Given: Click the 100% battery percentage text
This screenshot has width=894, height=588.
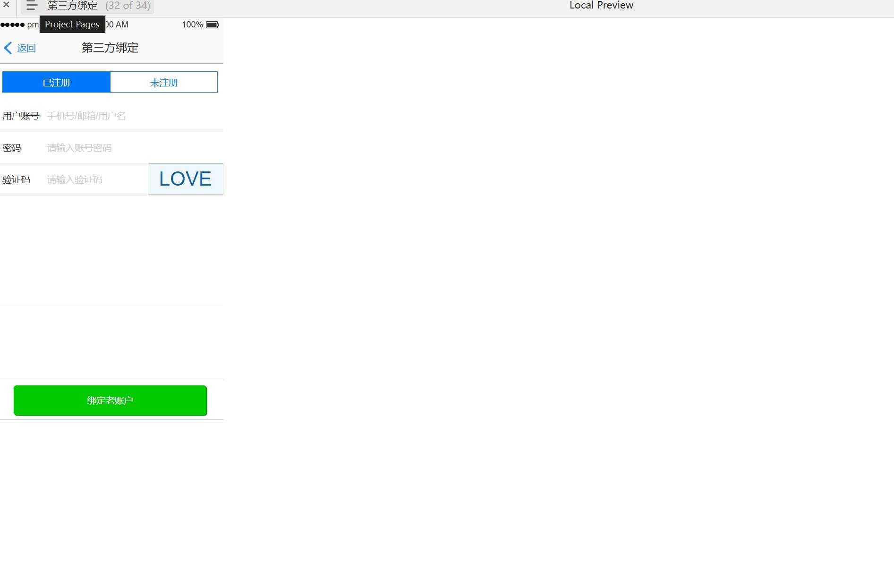Looking at the screenshot, I should point(192,25).
